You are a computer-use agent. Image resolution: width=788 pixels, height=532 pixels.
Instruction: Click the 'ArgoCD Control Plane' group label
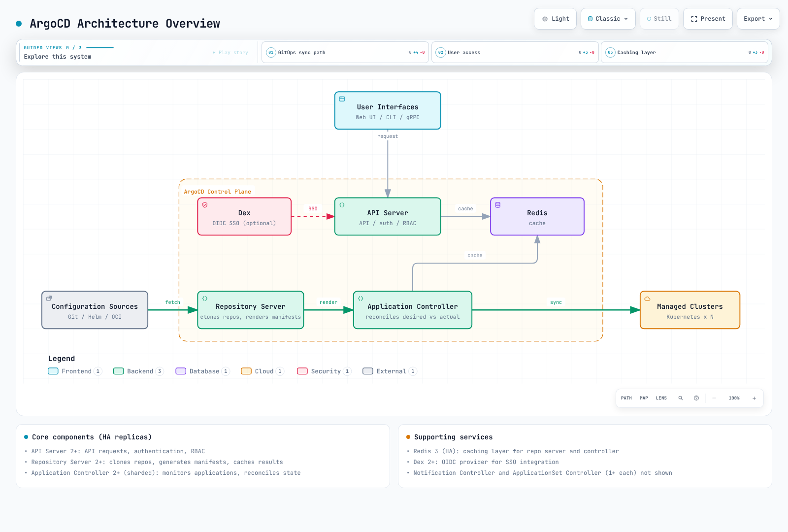tap(218, 192)
